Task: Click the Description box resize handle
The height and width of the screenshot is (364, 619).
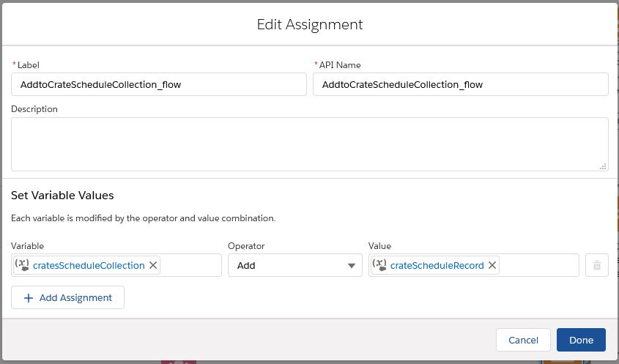Action: 603,166
